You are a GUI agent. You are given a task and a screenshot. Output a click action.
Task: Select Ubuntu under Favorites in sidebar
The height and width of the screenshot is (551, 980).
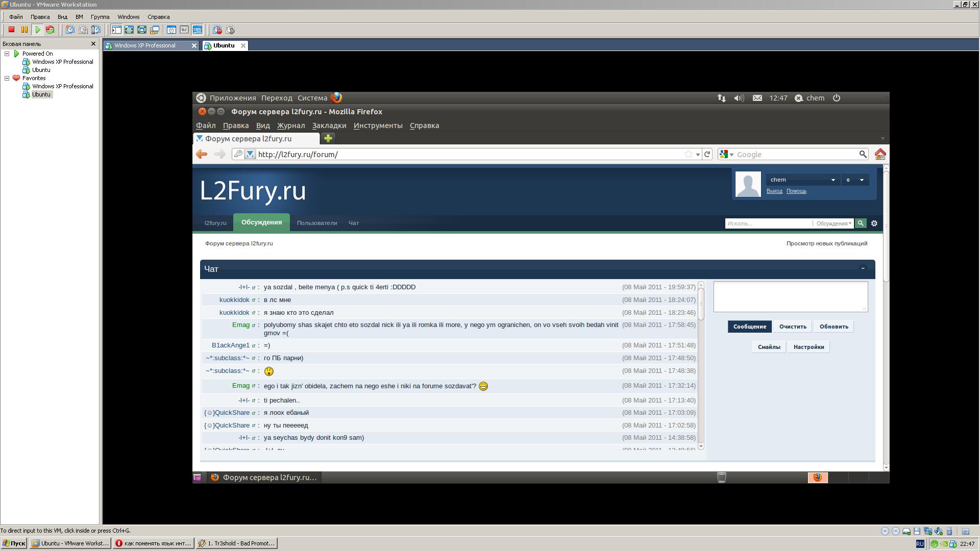pyautogui.click(x=41, y=94)
